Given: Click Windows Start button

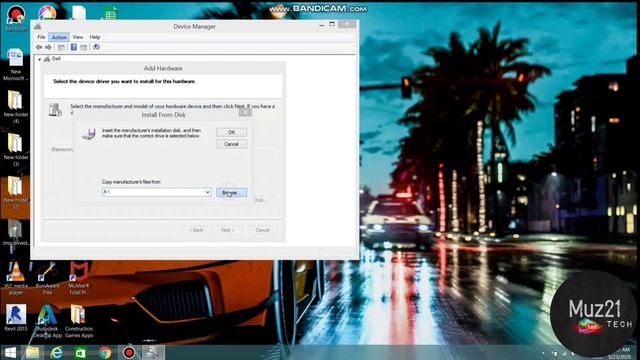Looking at the screenshot, I should pyautogui.click(x=10, y=353).
